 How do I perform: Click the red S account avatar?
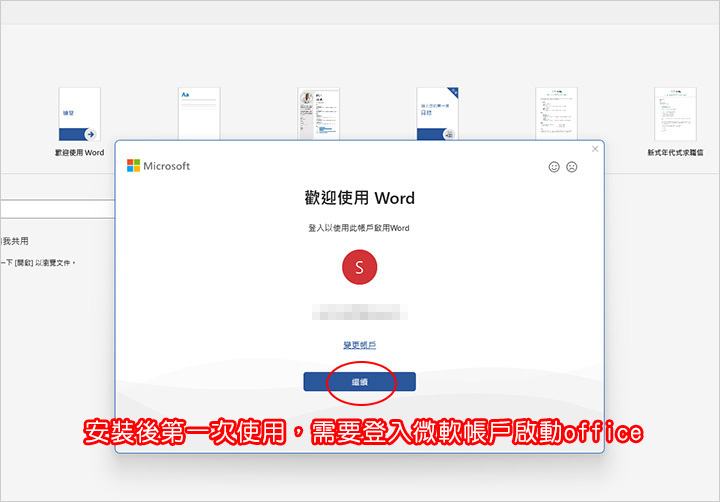pyautogui.click(x=360, y=267)
